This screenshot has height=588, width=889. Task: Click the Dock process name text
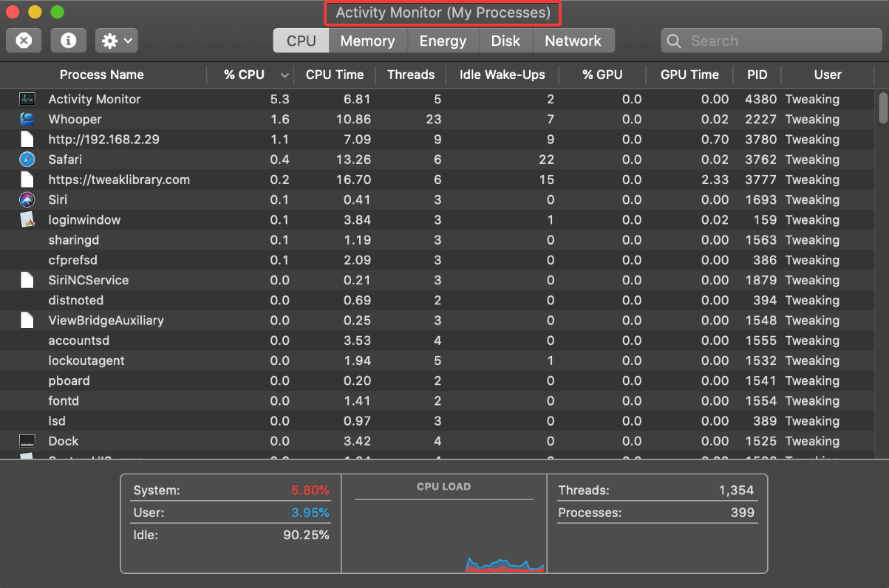(x=64, y=441)
